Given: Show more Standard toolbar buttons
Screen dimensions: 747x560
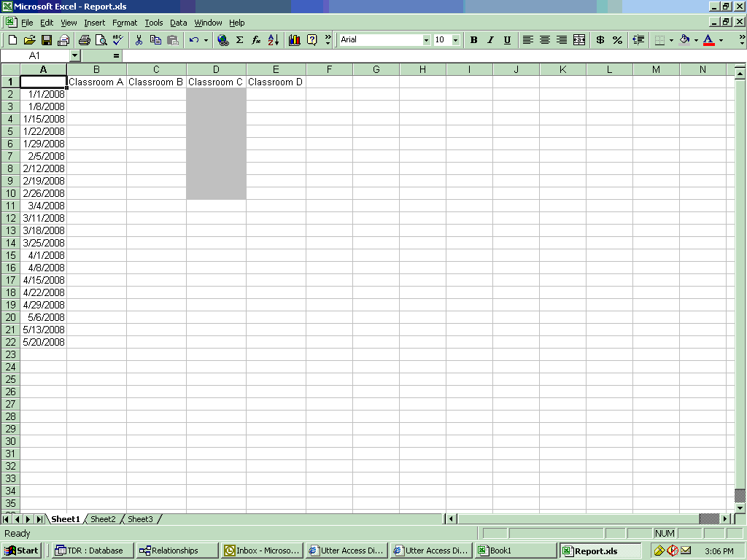Looking at the screenshot, I should [x=328, y=40].
